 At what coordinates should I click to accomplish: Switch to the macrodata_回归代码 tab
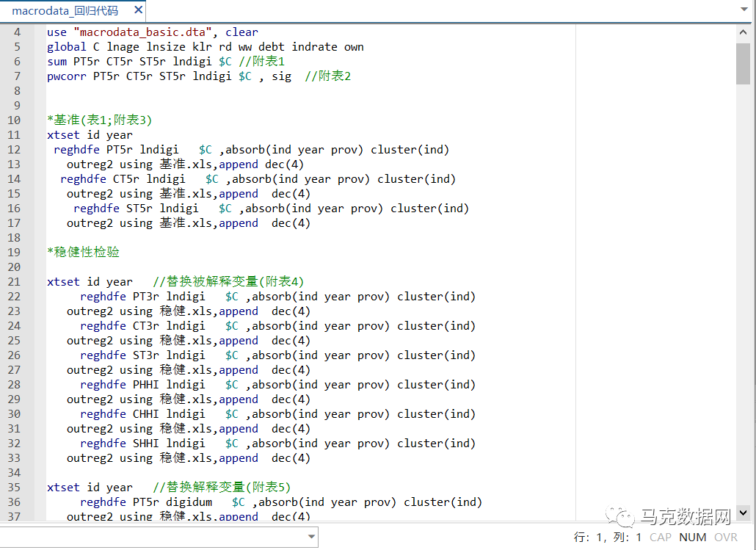[65, 10]
